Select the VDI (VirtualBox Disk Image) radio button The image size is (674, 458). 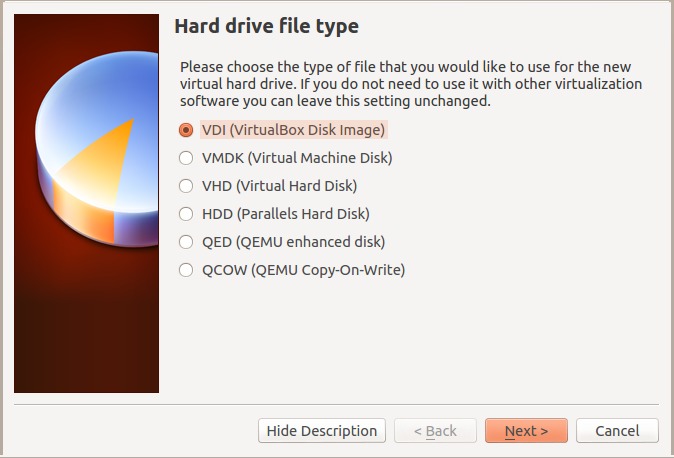[x=185, y=130]
